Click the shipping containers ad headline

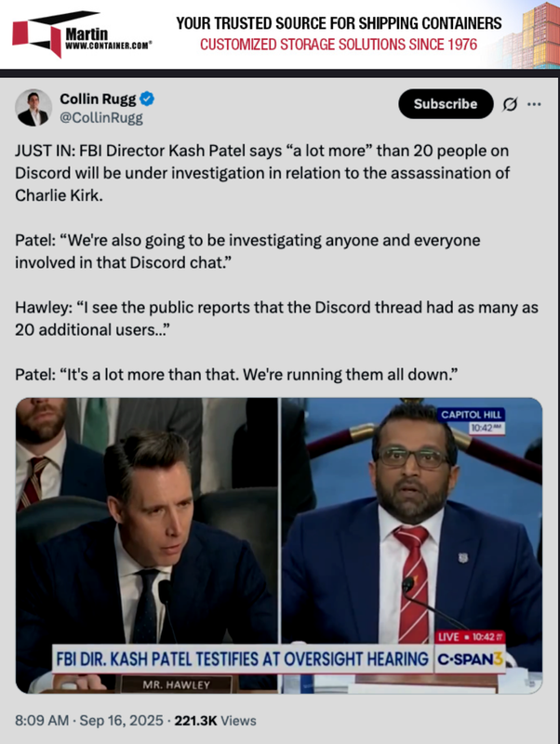[339, 22]
